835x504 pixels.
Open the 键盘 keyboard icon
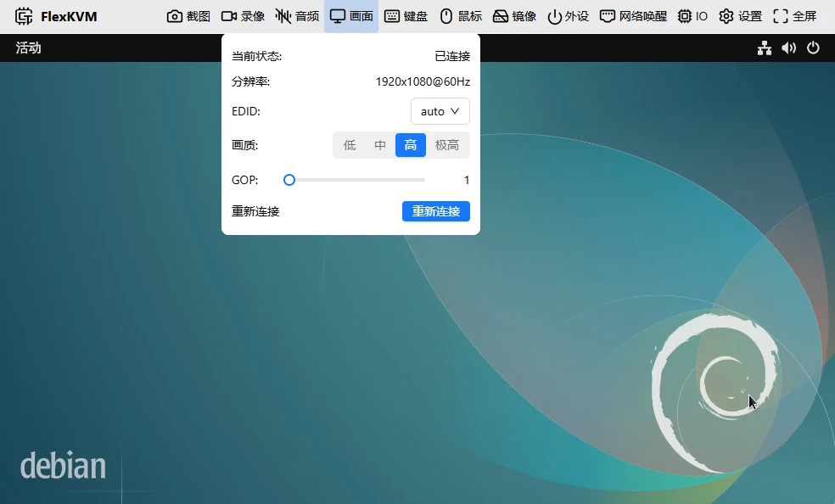tap(392, 16)
